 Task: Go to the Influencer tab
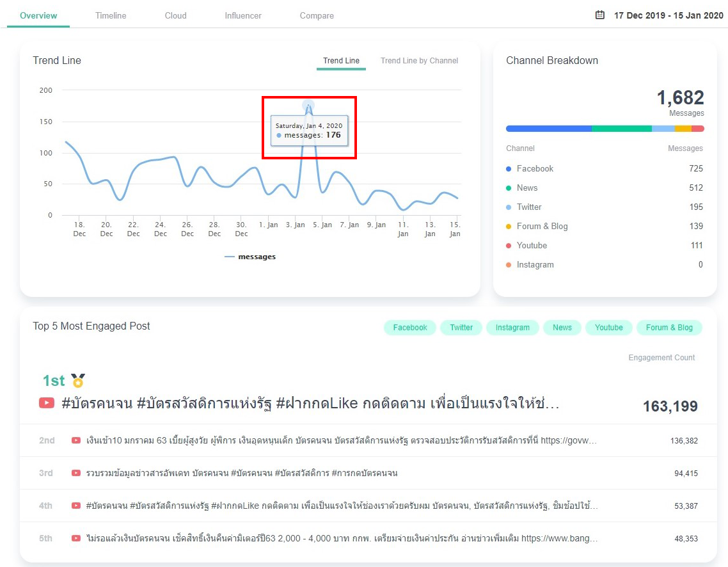coord(243,15)
